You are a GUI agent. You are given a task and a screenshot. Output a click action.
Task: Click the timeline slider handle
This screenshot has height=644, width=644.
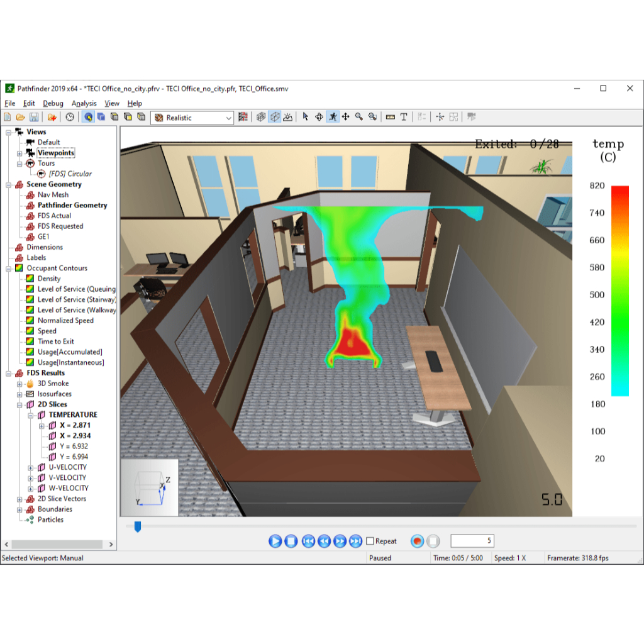click(138, 526)
